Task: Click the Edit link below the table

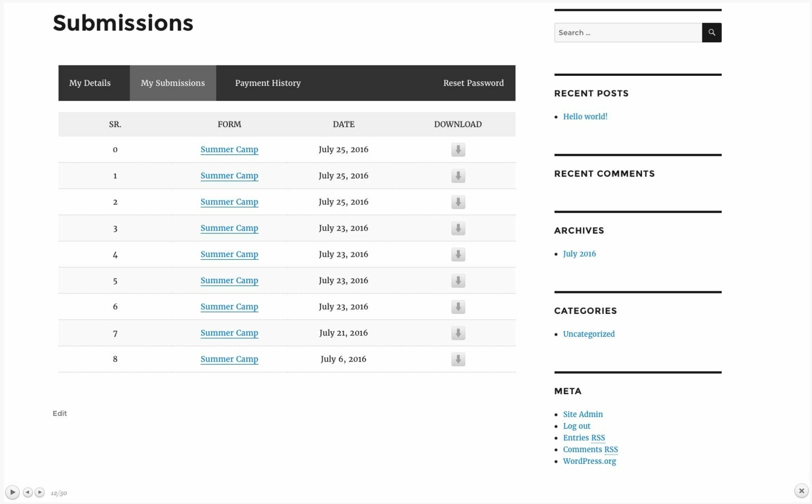Action: [60, 413]
